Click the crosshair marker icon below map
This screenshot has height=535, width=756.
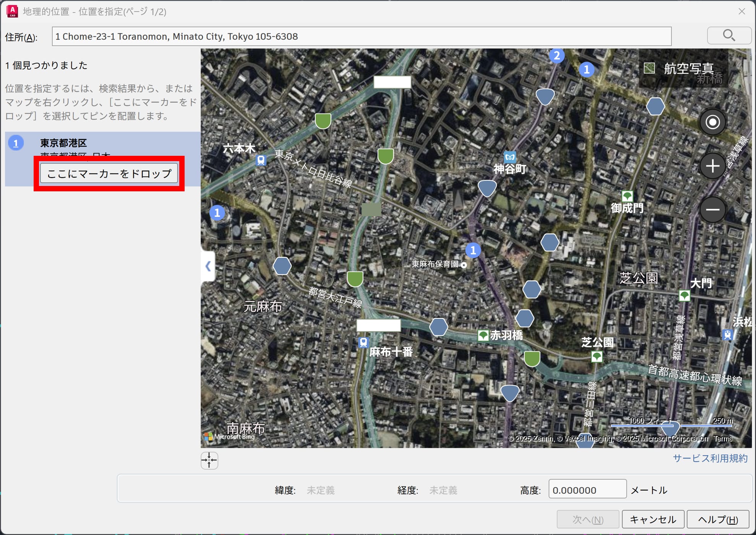click(209, 460)
